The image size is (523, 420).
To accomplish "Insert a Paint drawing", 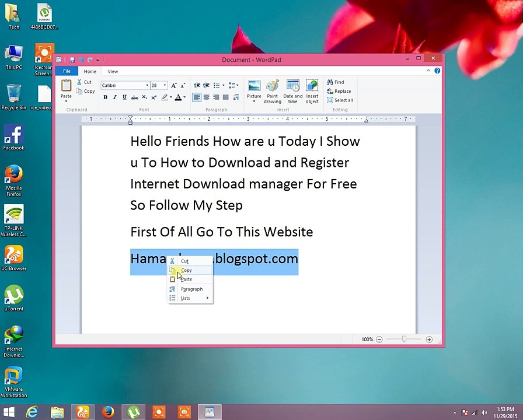I will click(x=273, y=92).
